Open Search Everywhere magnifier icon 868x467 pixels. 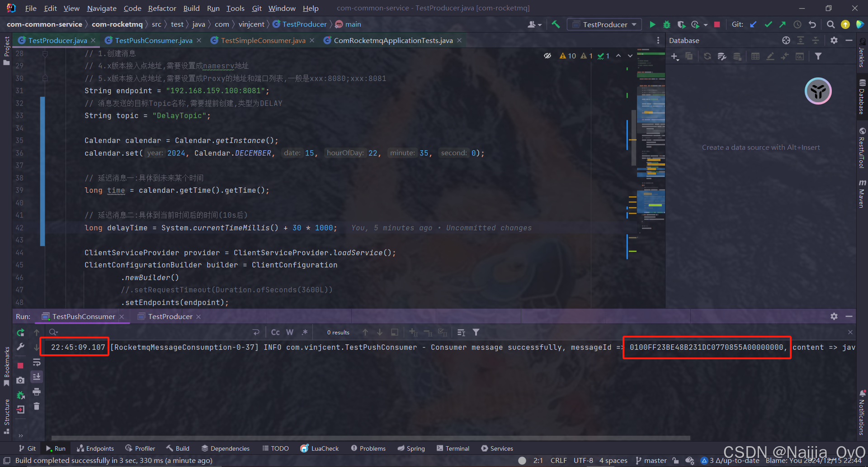[830, 24]
